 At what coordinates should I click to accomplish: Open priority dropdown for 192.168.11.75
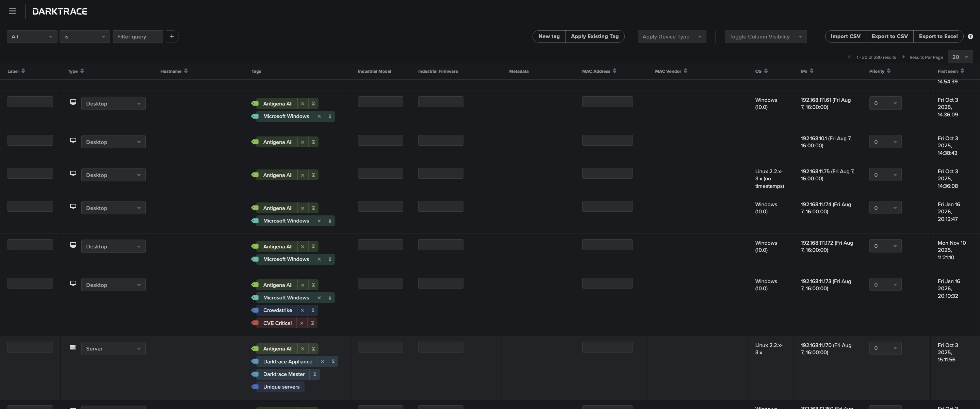click(885, 175)
